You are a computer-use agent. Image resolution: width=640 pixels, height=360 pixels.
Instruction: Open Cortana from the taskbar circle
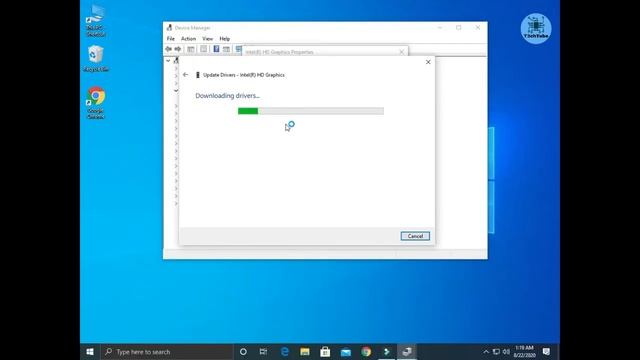[243, 352]
